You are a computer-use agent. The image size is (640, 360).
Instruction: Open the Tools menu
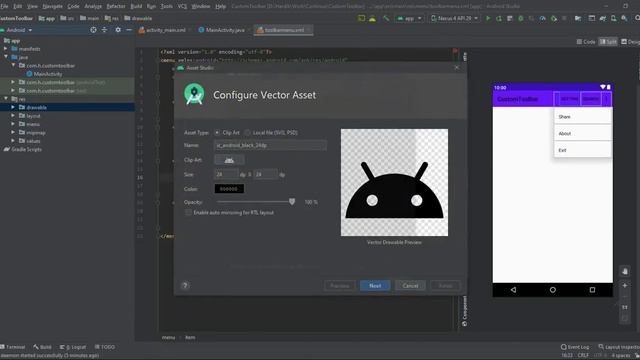166,6
